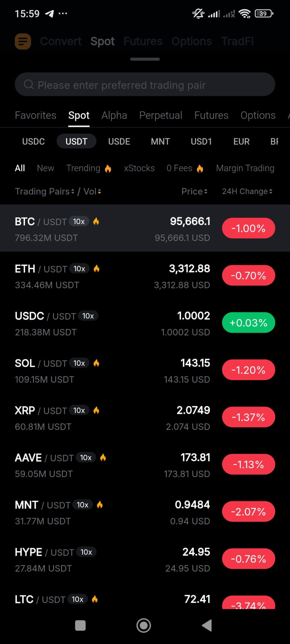
Task: Switch quote currency to EUR
Action: (x=241, y=141)
